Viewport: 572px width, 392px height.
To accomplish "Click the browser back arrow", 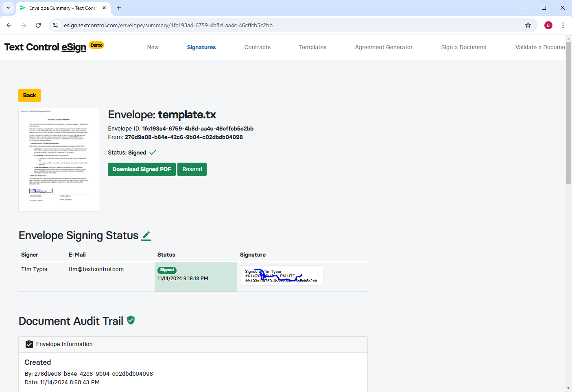I will point(9,25).
